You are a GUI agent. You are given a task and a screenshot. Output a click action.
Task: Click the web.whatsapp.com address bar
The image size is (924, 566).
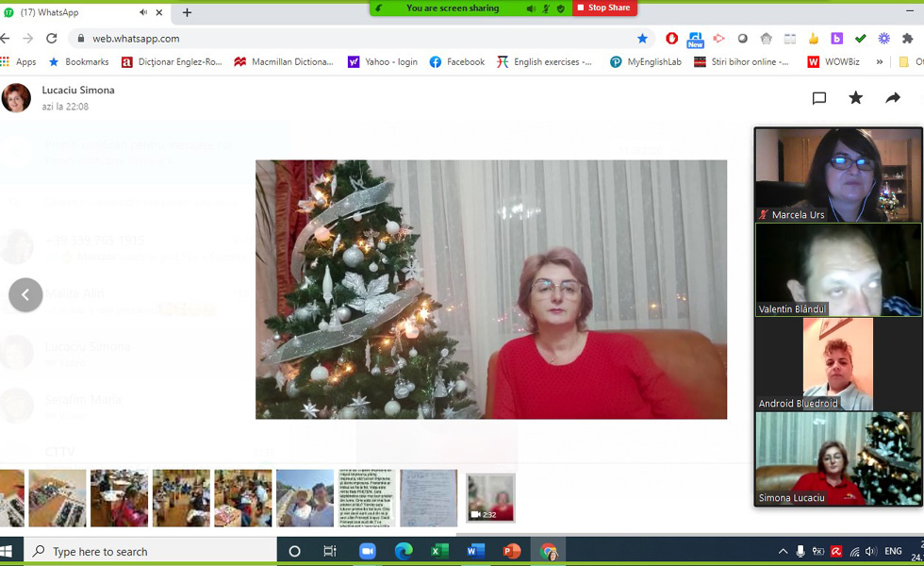coord(360,39)
